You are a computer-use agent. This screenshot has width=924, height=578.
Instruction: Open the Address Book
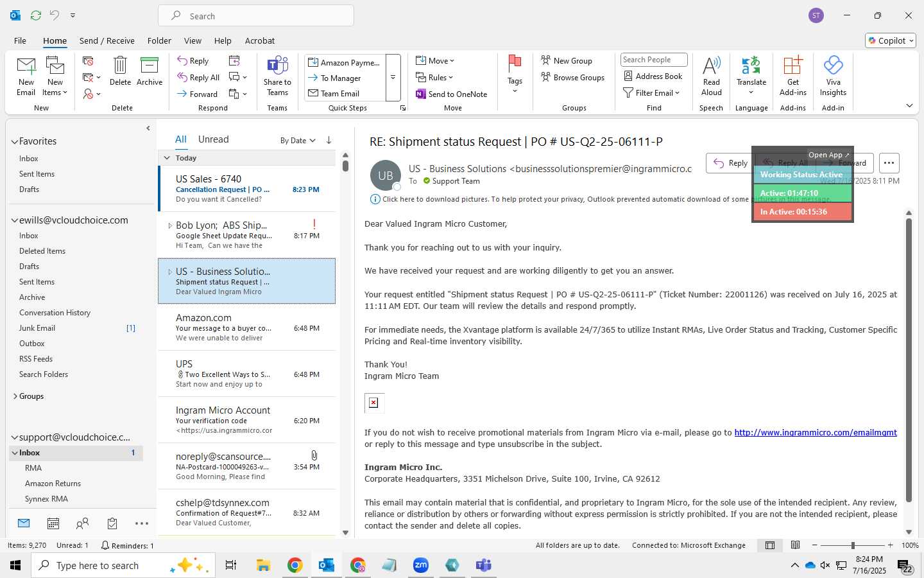coord(653,76)
